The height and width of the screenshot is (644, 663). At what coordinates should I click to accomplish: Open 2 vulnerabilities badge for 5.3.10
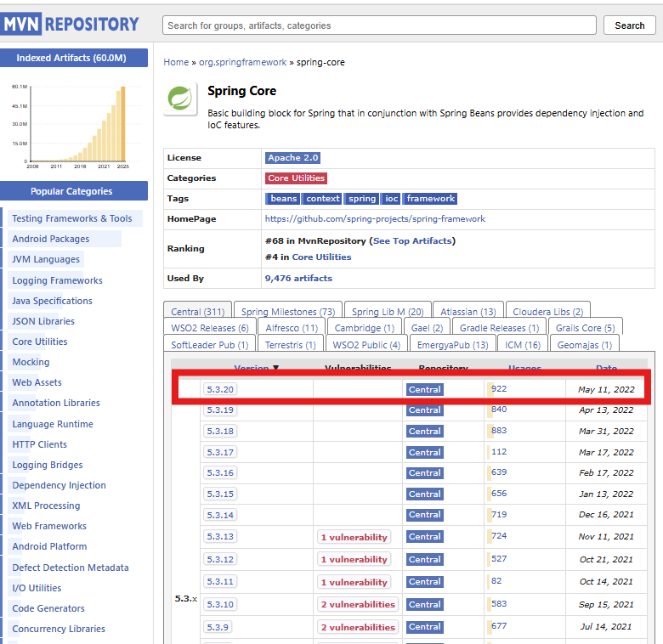[358, 604]
